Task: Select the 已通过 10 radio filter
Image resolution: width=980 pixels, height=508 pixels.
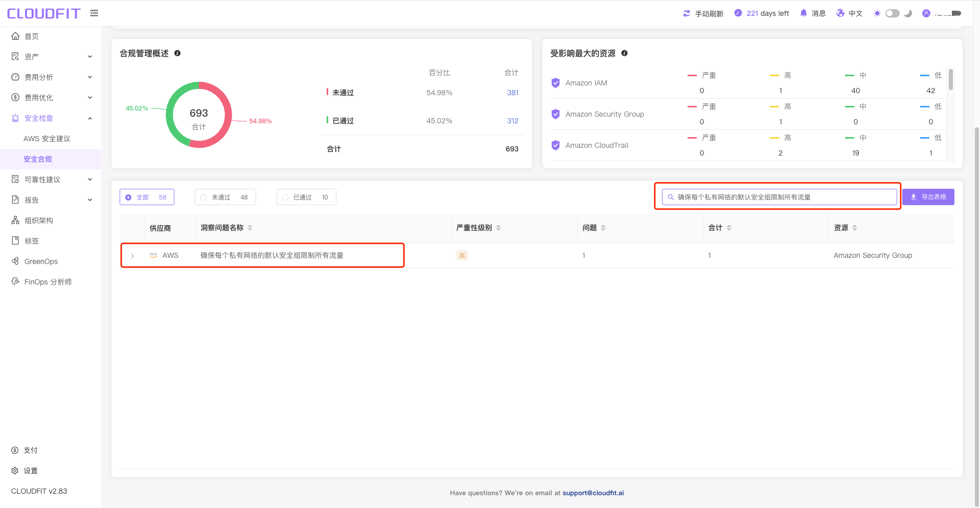Action: point(306,197)
